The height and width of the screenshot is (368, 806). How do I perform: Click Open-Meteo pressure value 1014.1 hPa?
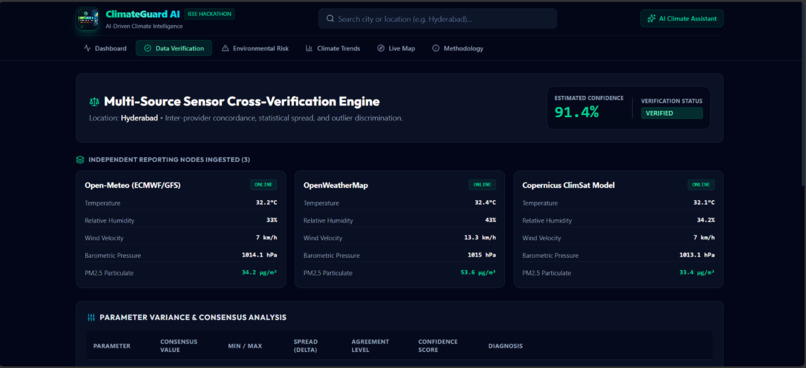(x=260, y=255)
